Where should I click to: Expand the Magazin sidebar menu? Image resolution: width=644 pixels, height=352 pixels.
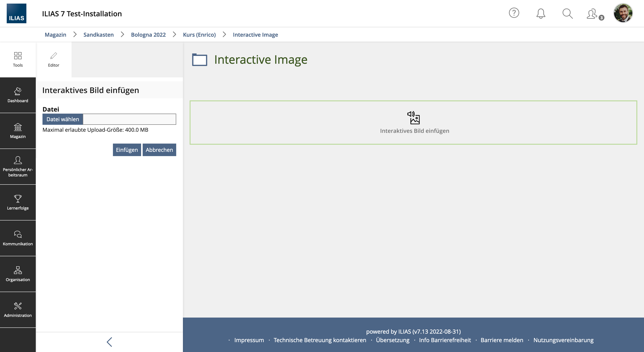[18, 131]
